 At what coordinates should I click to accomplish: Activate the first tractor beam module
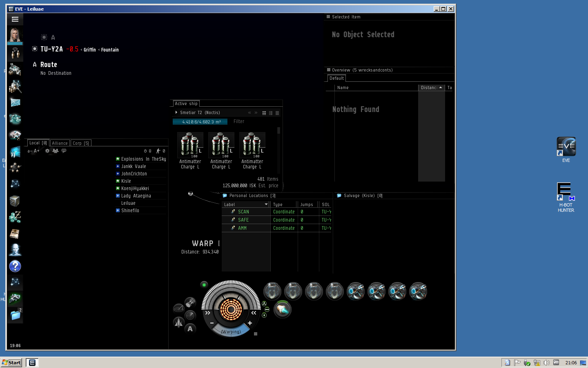point(272,291)
